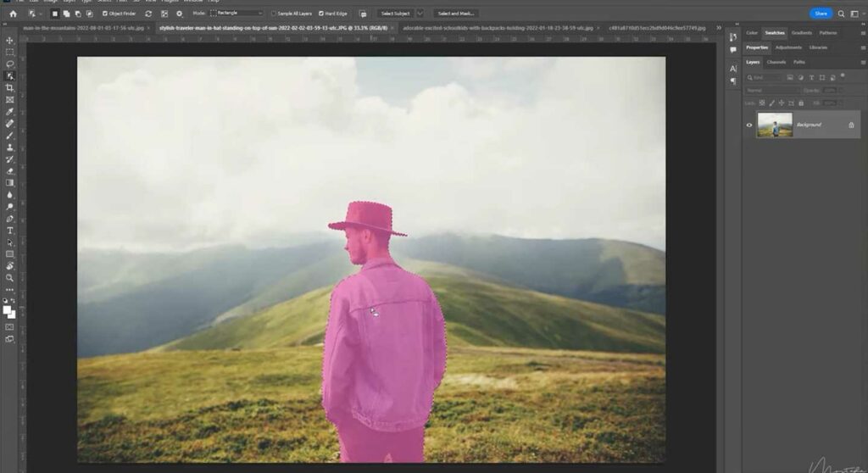
Task: Toggle the Hard Edge checkbox
Action: 321,14
